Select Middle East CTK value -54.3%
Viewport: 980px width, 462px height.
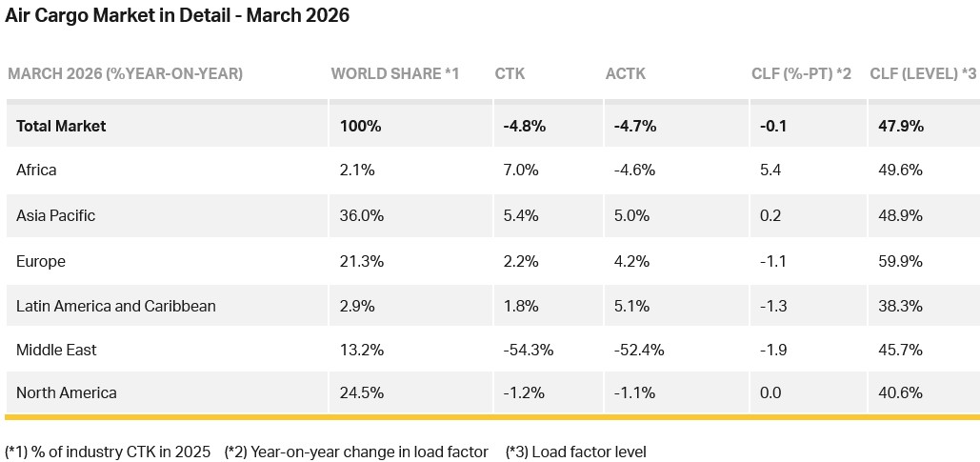coord(529,350)
